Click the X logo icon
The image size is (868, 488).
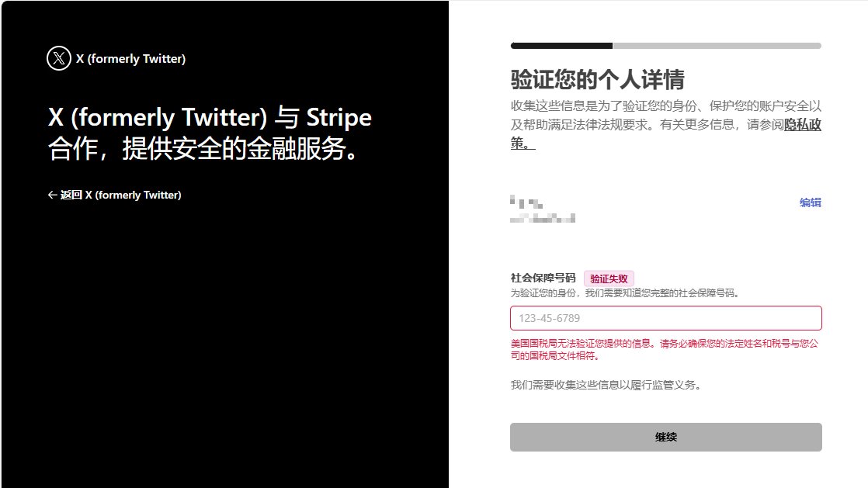(x=59, y=58)
